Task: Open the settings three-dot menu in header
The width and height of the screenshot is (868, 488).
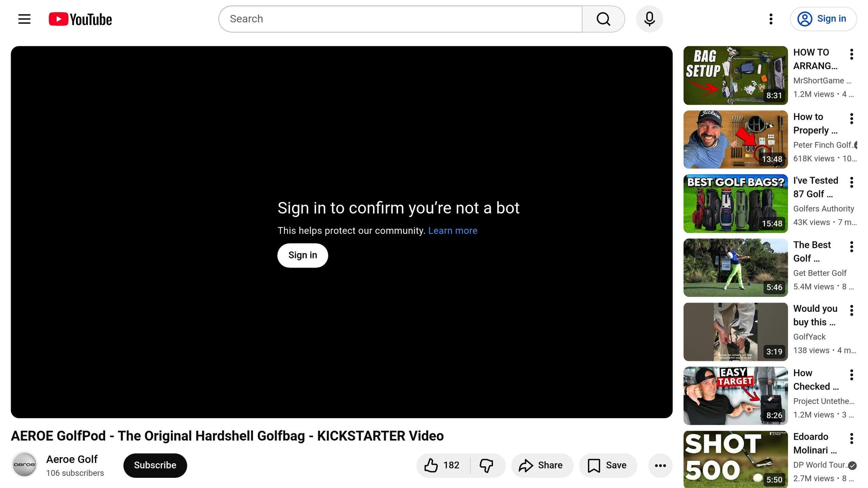Action: click(x=771, y=19)
